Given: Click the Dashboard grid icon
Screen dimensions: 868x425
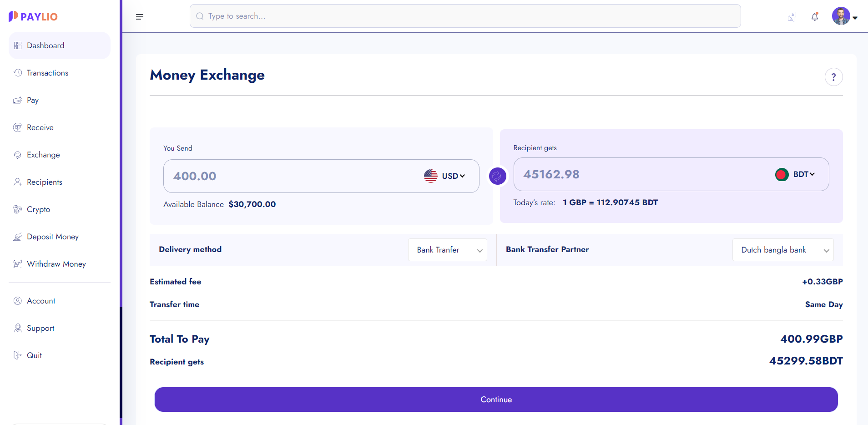Looking at the screenshot, I should pyautogui.click(x=18, y=46).
